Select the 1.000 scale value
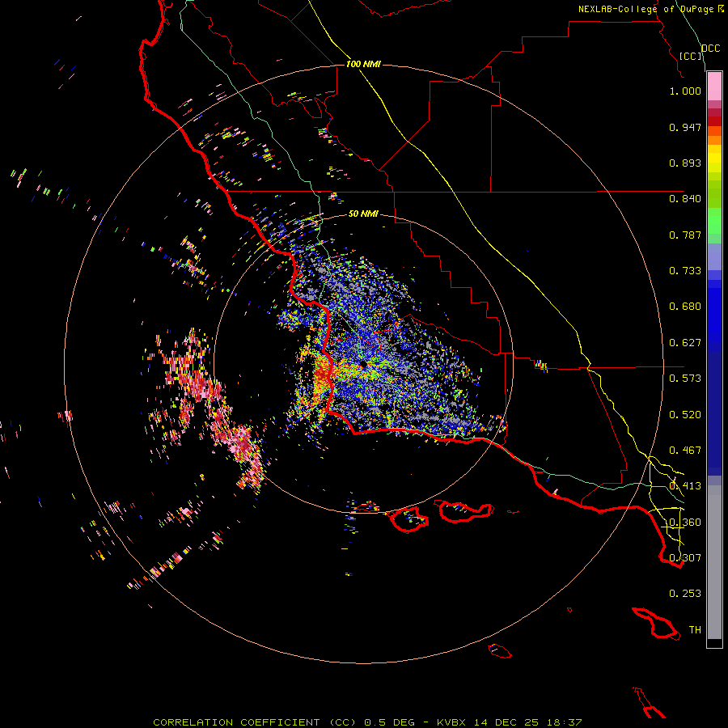The height and width of the screenshot is (728, 728). [x=685, y=91]
